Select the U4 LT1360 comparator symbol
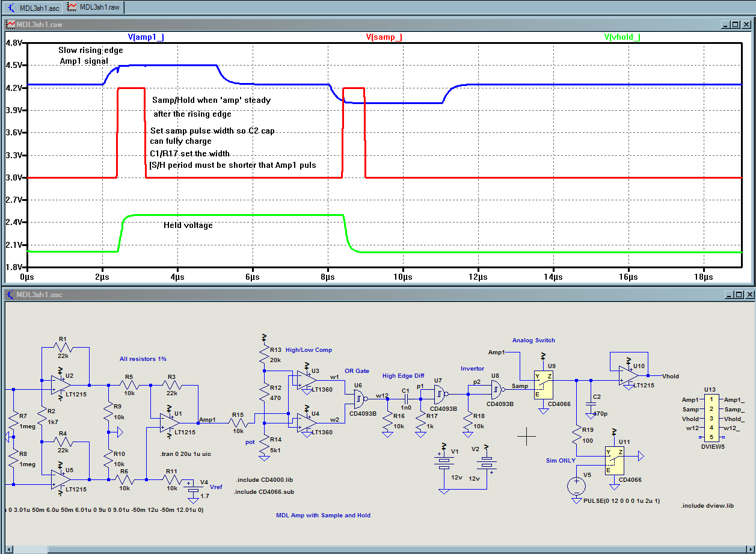 tap(308, 422)
